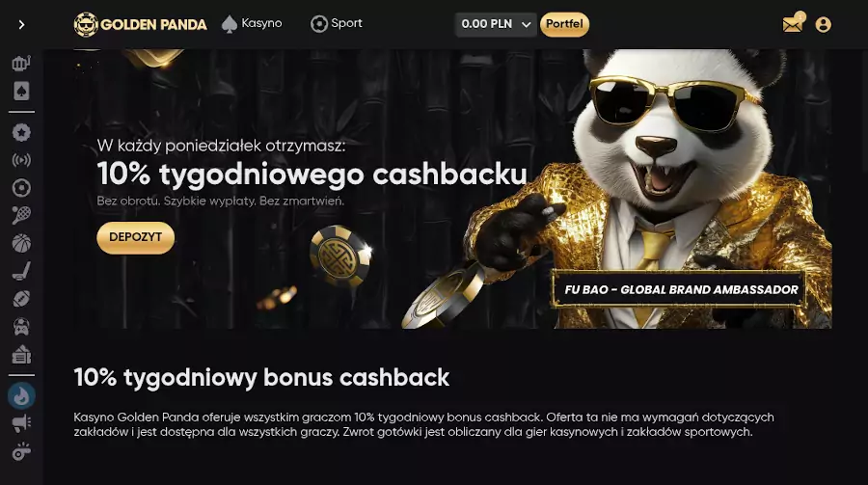
Task: Click the balance dropdown chevron arrow
Action: pos(526,25)
